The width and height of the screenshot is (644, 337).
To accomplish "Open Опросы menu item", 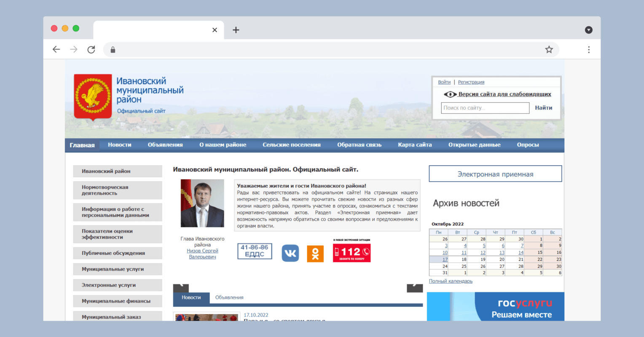I will click(x=528, y=145).
